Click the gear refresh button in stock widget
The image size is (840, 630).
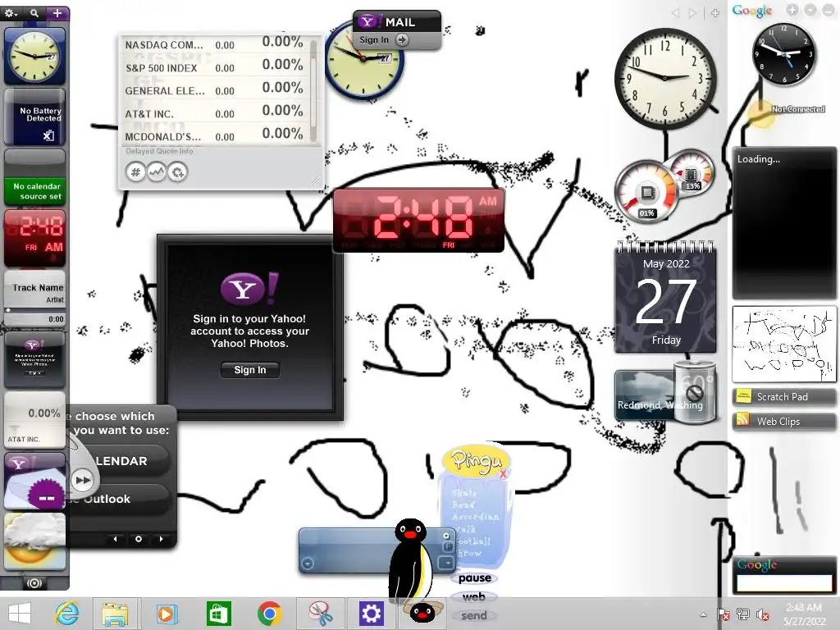(177, 172)
